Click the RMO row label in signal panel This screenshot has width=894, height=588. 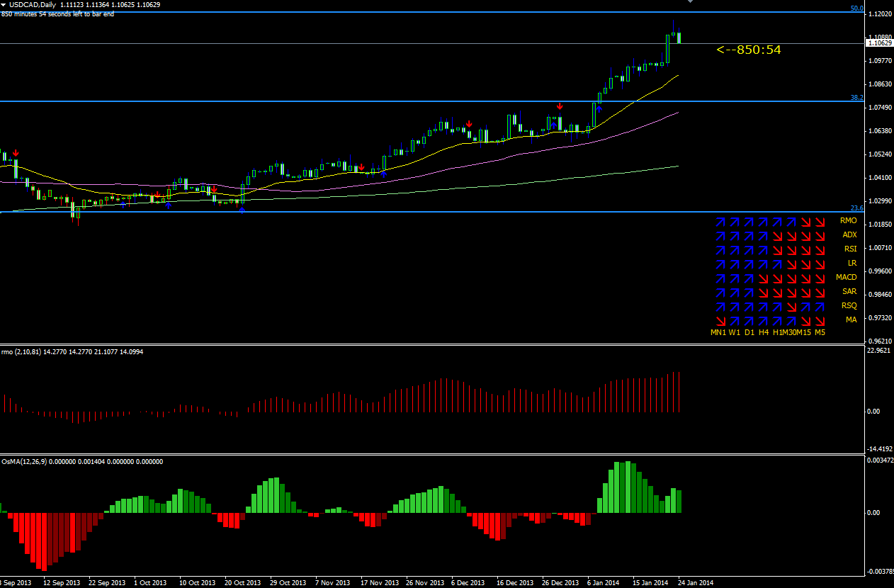[x=848, y=221]
